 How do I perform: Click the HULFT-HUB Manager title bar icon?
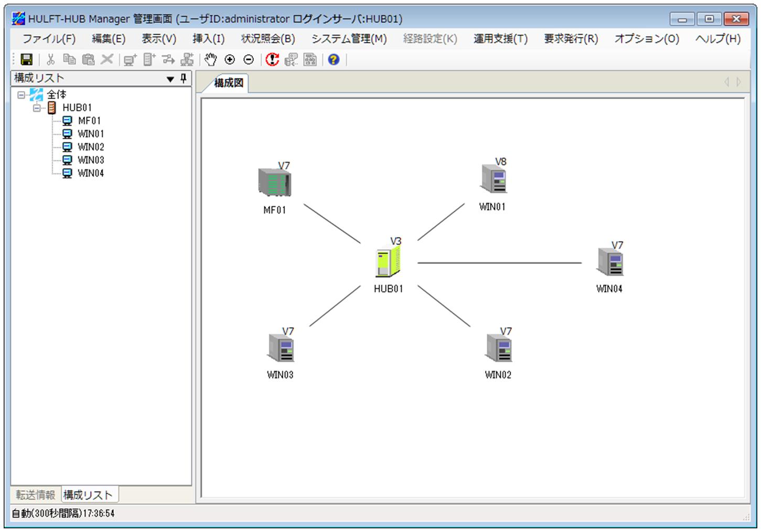tap(18, 19)
